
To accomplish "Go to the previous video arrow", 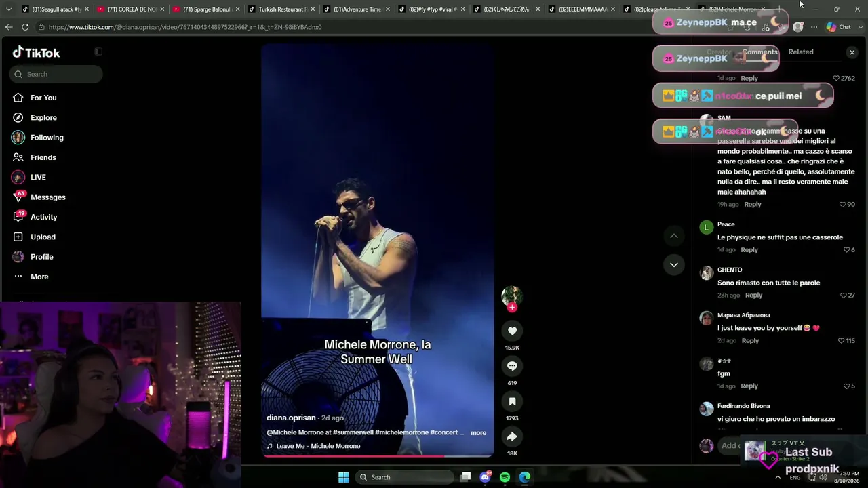I will (674, 236).
